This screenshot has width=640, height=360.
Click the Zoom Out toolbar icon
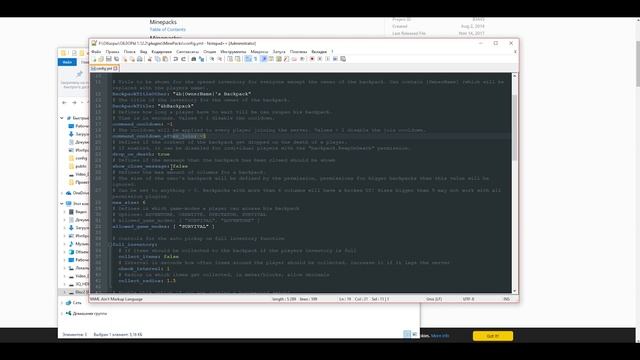[x=220, y=59]
